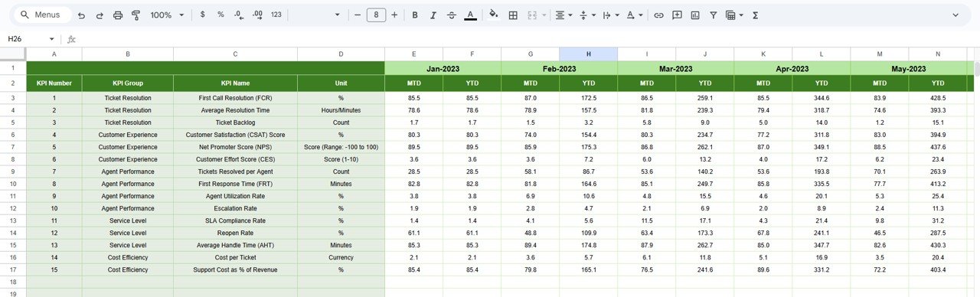Expand the merge cells type arrow
Image resolution: width=980 pixels, height=297 pixels.
(x=544, y=15)
